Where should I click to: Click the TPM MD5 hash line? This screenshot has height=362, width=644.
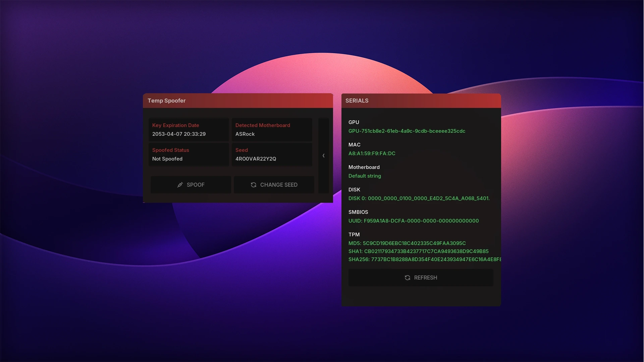(407, 243)
